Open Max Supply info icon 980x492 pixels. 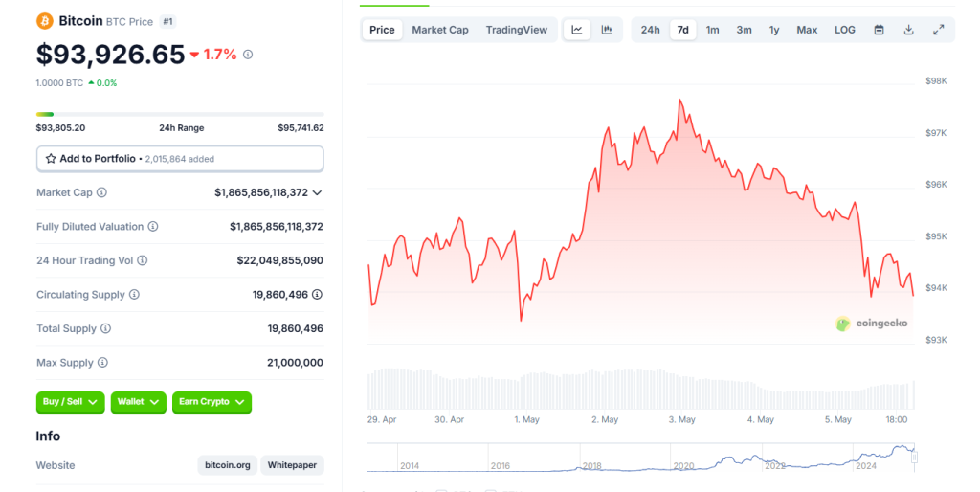coord(103,363)
